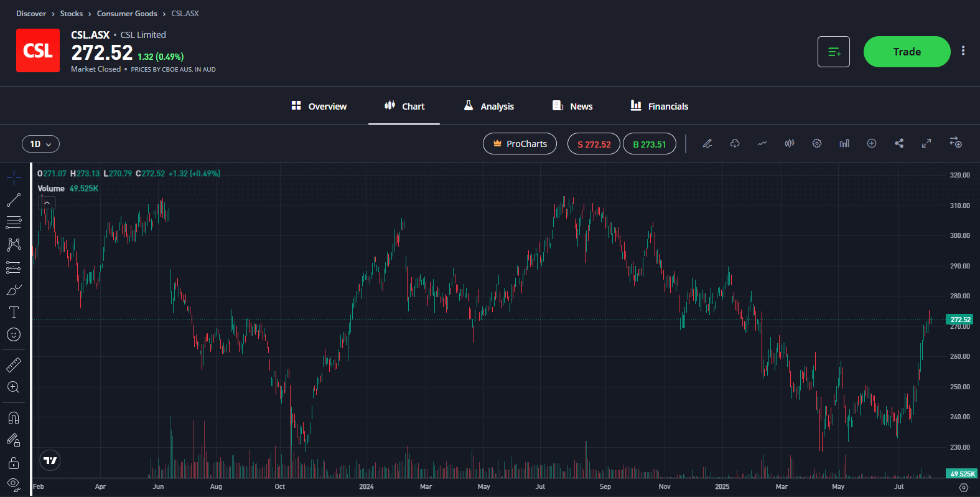Open time axis settings gear icon
Image resolution: width=980 pixels, height=497 pixels.
point(964,487)
